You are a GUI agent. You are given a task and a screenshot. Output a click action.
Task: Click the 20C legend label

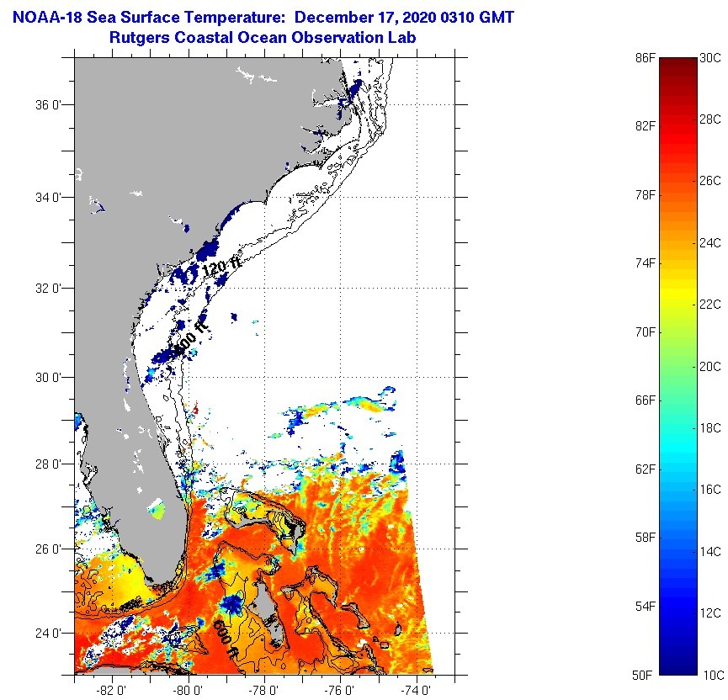coord(710,367)
